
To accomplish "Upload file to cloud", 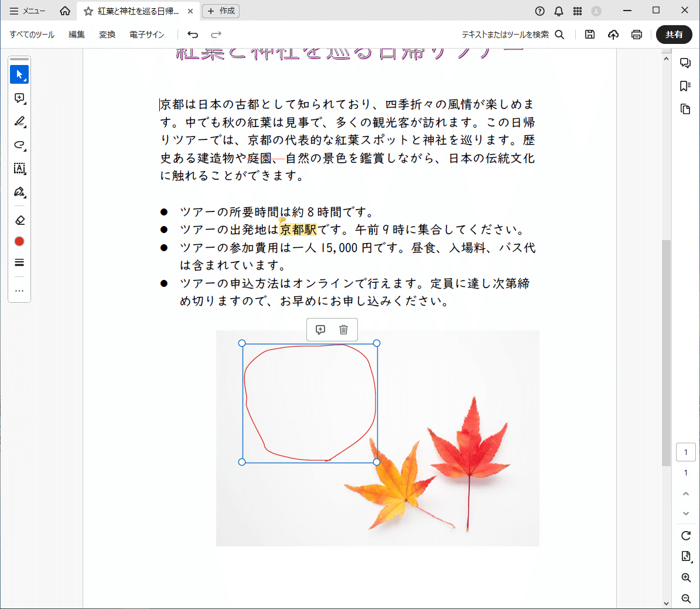I will pyautogui.click(x=613, y=35).
